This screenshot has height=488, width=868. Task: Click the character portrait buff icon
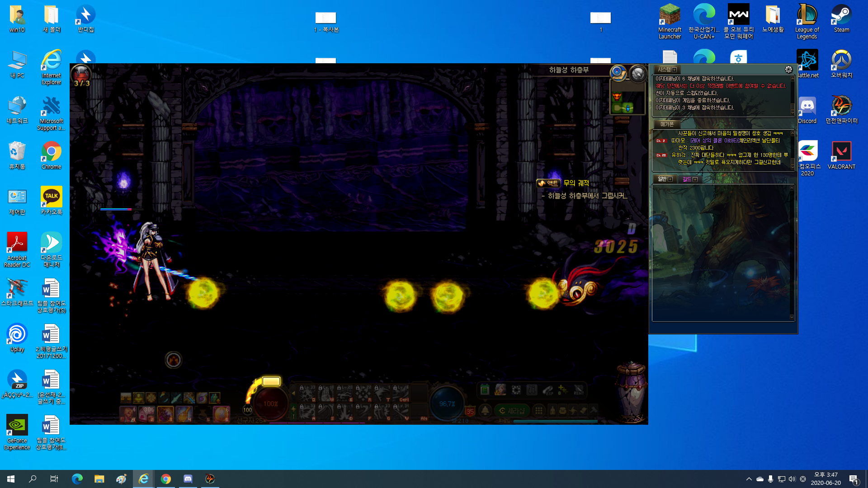click(500, 389)
